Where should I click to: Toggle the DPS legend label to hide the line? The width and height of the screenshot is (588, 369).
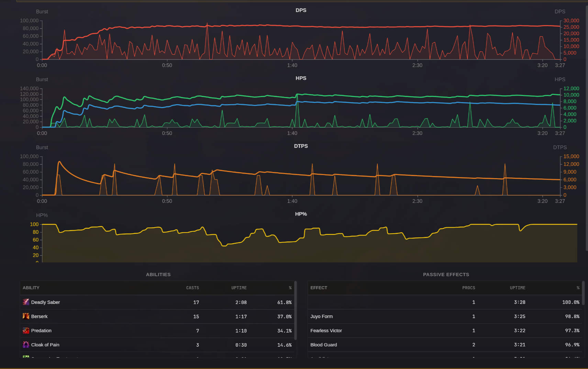560,11
